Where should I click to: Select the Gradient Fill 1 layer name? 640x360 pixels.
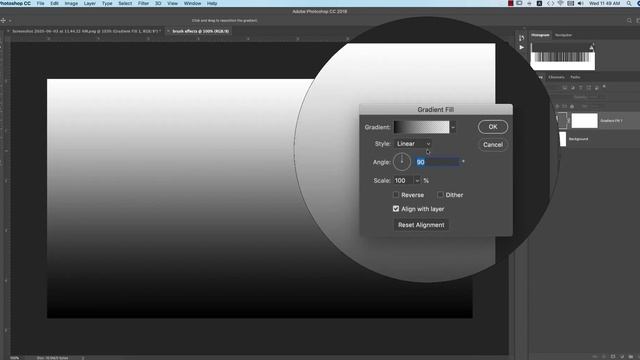coord(611,121)
